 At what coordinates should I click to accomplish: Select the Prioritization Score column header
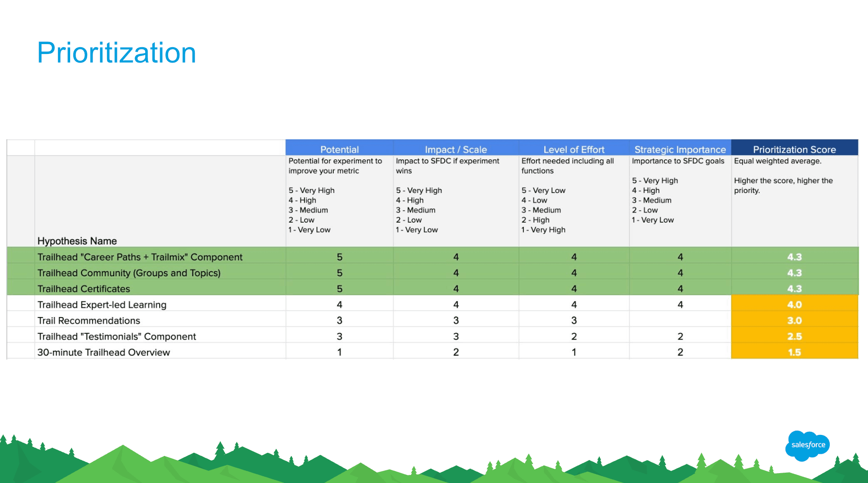coord(795,149)
